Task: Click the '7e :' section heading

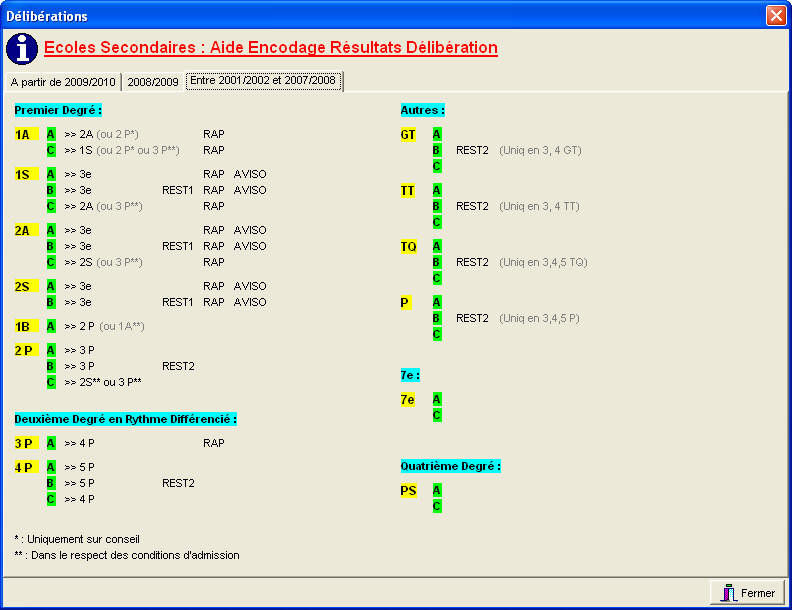Action: pyautogui.click(x=410, y=375)
